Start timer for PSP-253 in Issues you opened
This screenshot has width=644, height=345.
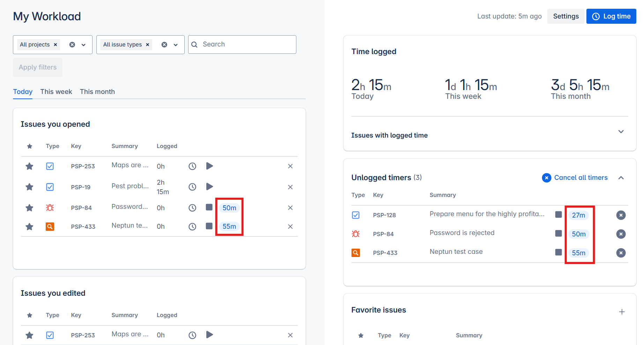(x=209, y=166)
